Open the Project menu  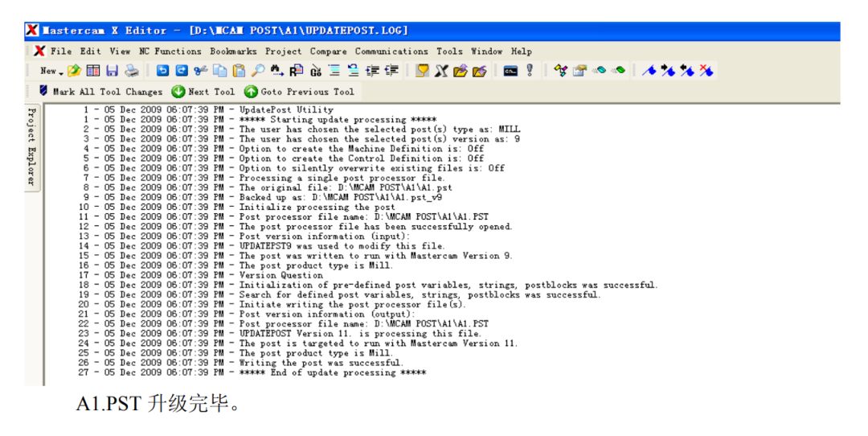[284, 51]
